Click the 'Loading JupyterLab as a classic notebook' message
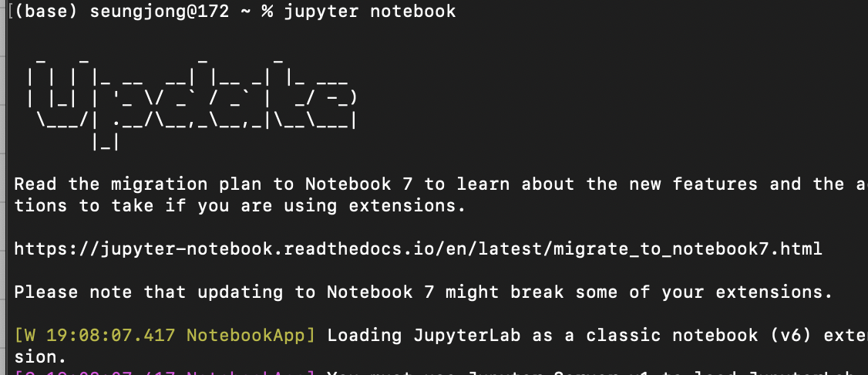Screen dimensions: 868x375 (x=597, y=335)
